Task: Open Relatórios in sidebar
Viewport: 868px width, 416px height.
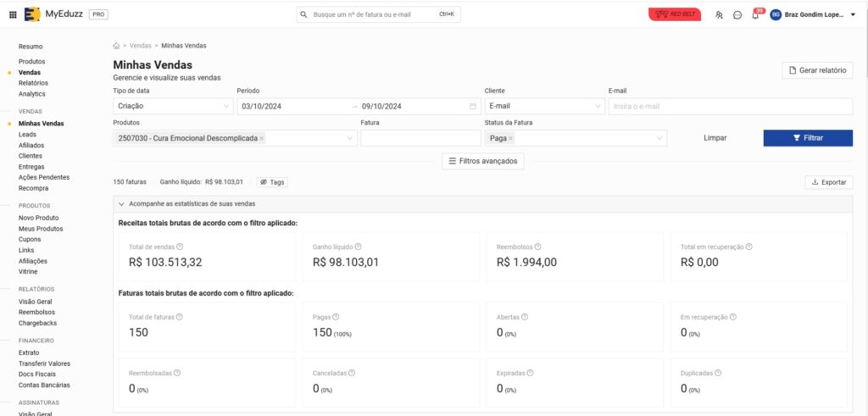Action: point(33,83)
